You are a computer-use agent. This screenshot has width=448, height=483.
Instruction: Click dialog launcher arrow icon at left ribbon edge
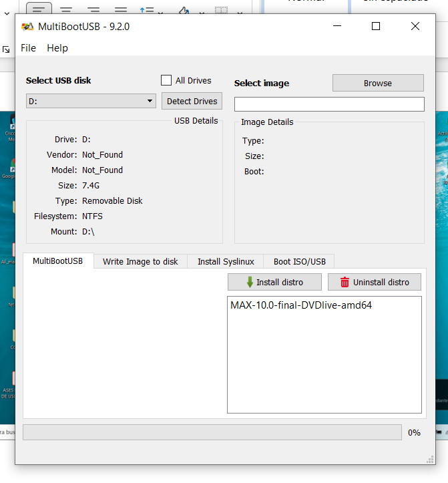tap(6, 49)
